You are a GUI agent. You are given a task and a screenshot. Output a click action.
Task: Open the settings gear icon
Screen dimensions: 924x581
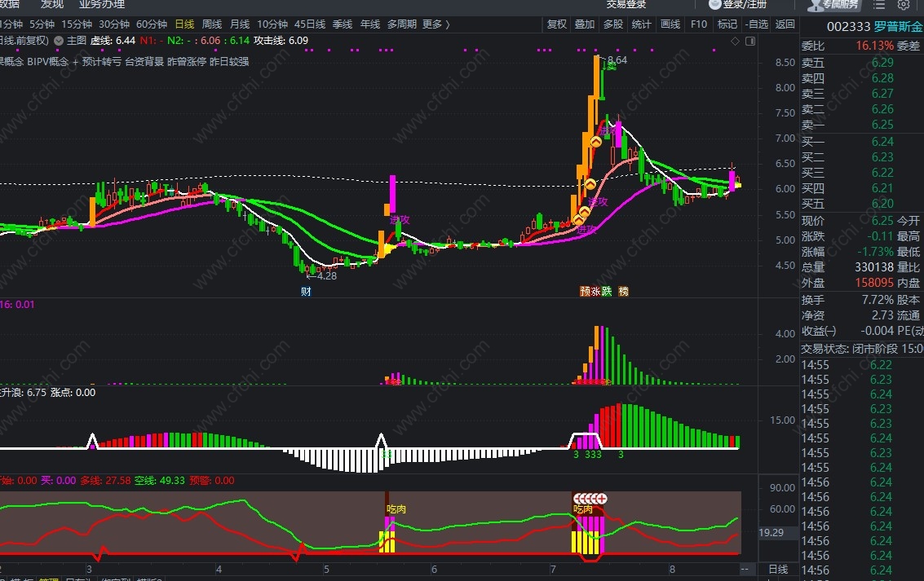(904, 5)
